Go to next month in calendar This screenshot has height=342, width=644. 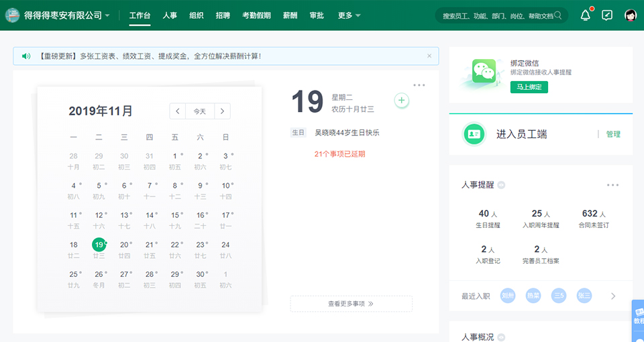click(x=222, y=111)
